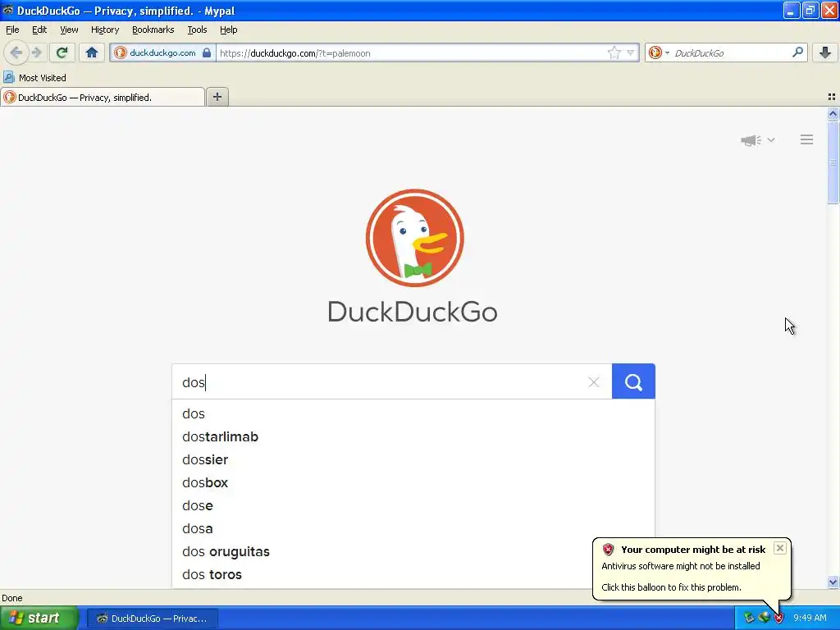Open the File menu

[12, 30]
